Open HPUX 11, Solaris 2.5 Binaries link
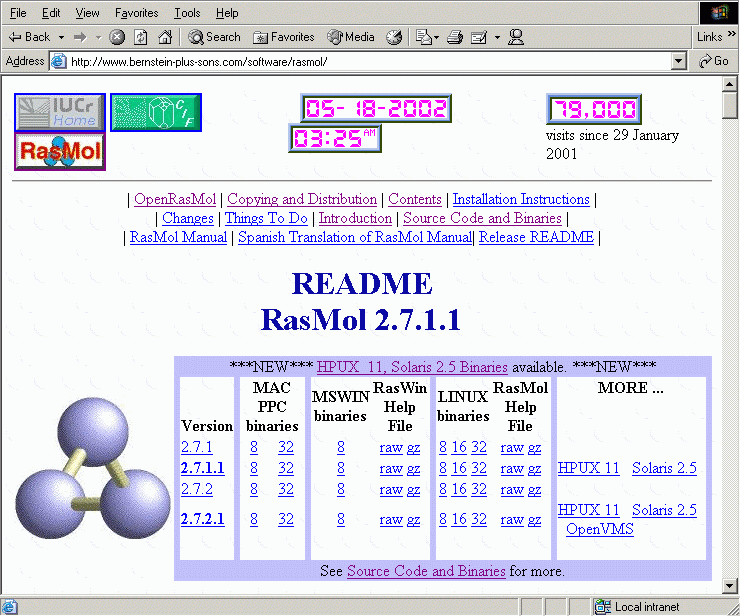Image resolution: width=740 pixels, height=616 pixels. (412, 367)
